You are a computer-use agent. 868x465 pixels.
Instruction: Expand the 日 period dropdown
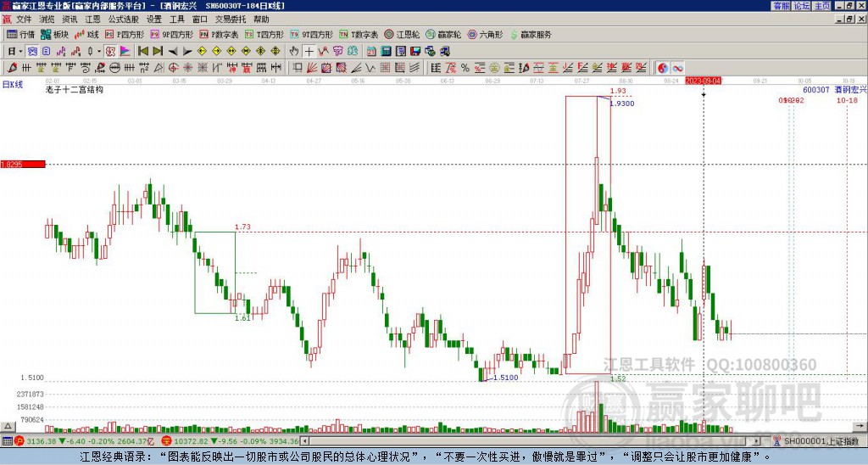[x=20, y=51]
